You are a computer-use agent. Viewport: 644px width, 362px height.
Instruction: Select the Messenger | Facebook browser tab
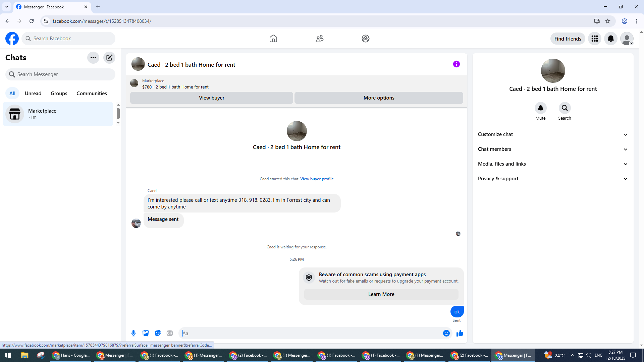pyautogui.click(x=52, y=7)
